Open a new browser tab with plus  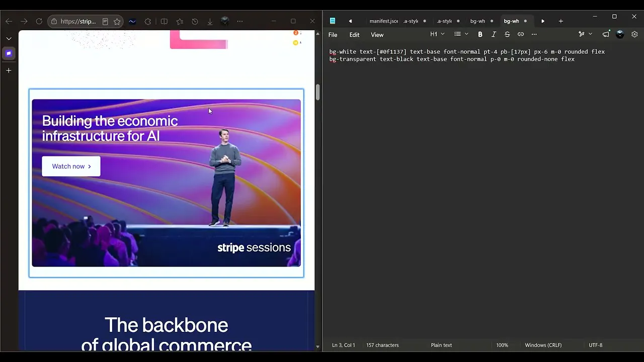coord(9,71)
